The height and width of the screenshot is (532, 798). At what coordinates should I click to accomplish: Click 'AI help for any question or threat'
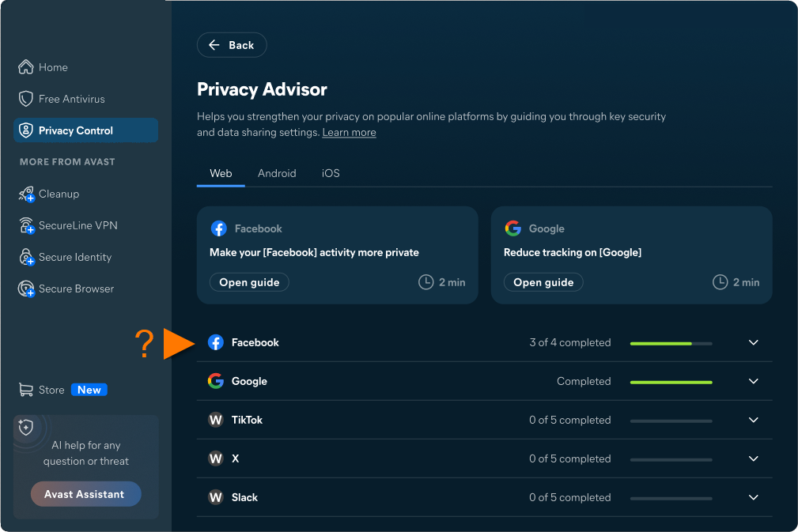[x=85, y=453]
